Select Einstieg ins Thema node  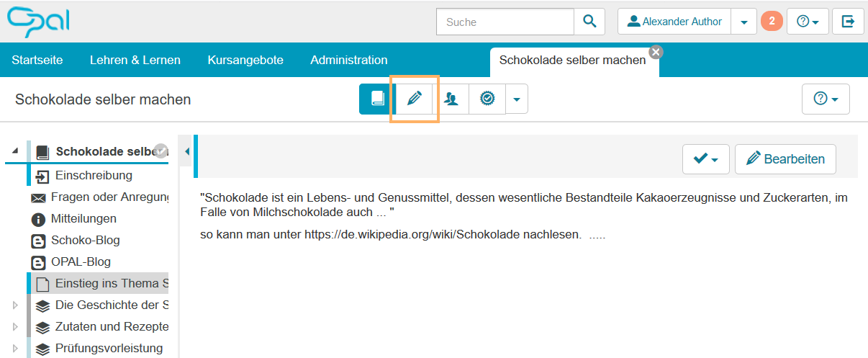pyautogui.click(x=112, y=283)
